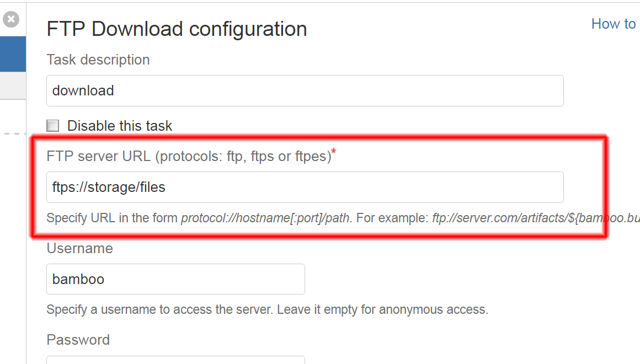Click the 'Disable this task' label text
640x364 pixels.
[x=120, y=126]
